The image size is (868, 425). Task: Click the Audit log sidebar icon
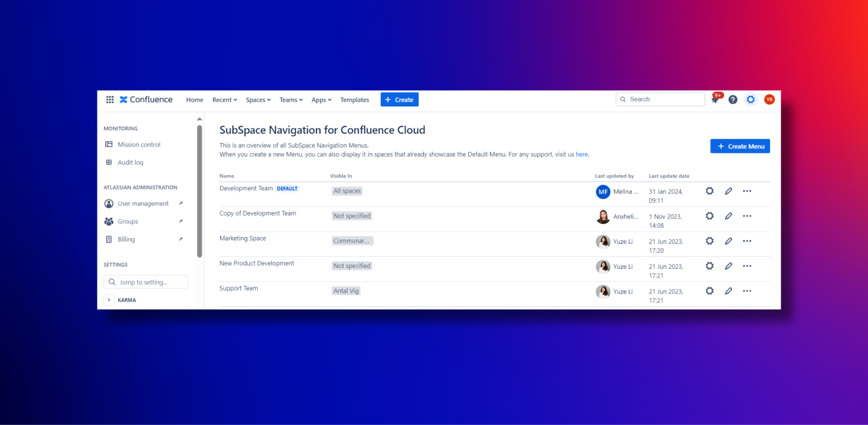[x=109, y=162]
